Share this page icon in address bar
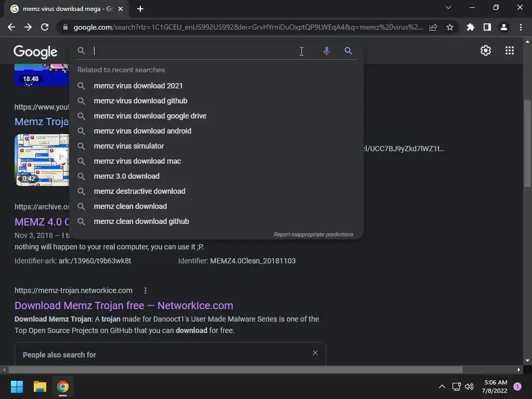The width and height of the screenshot is (532, 399). 433,27
